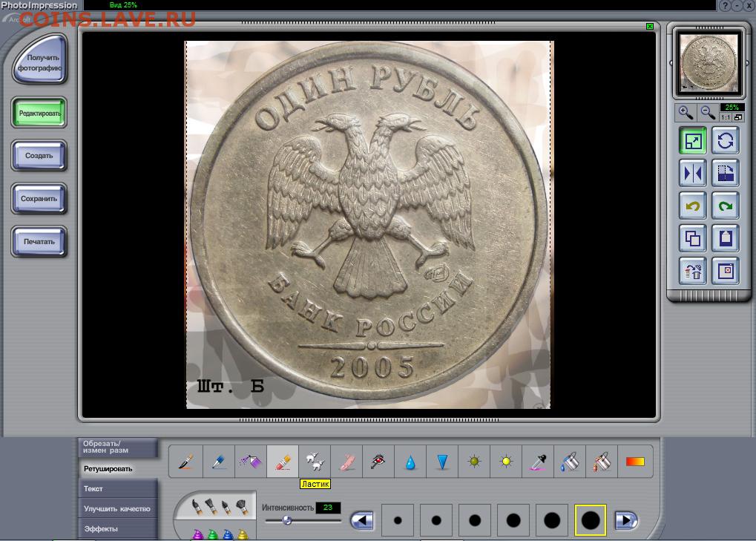The image size is (756, 541).
Task: Click the Печатать button
Action: 39,242
